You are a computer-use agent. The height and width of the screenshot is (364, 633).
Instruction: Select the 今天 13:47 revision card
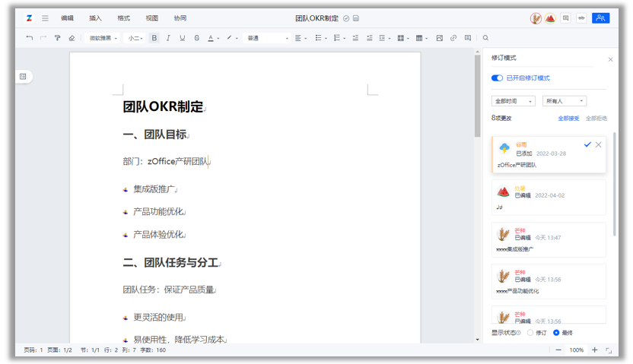549,239
